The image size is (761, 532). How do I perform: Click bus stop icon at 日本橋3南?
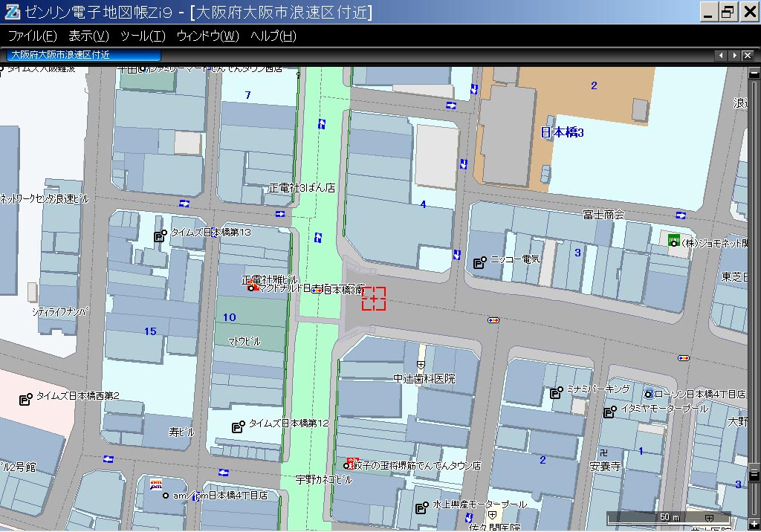pos(317,291)
